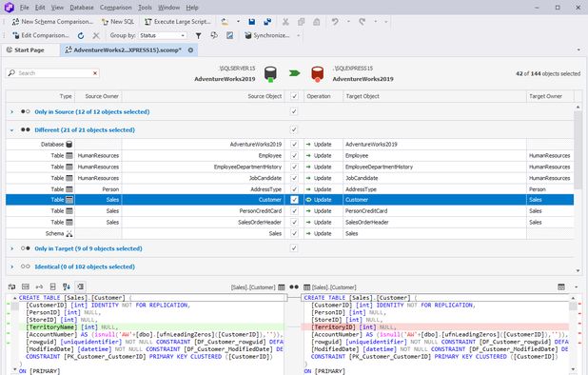Viewport: 588px width, 375px height.
Task: Select the EmployeeDepartmentHistory source object
Action: point(247,167)
